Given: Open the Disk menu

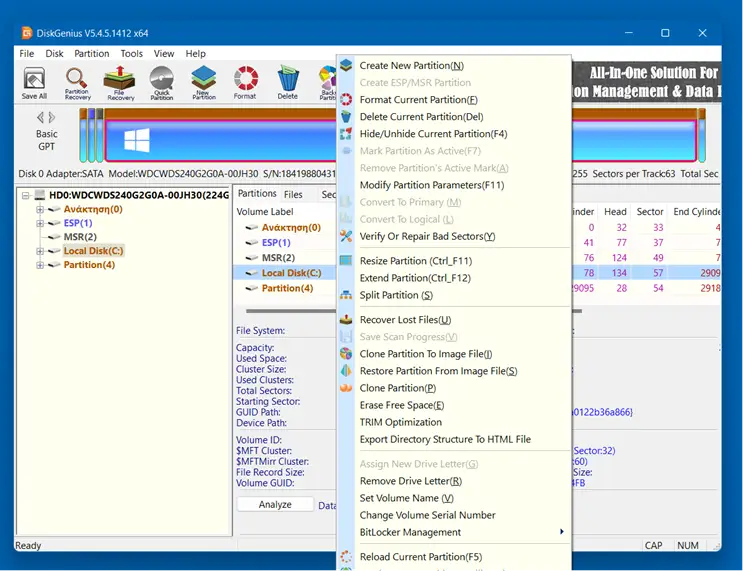Looking at the screenshot, I should coord(54,54).
